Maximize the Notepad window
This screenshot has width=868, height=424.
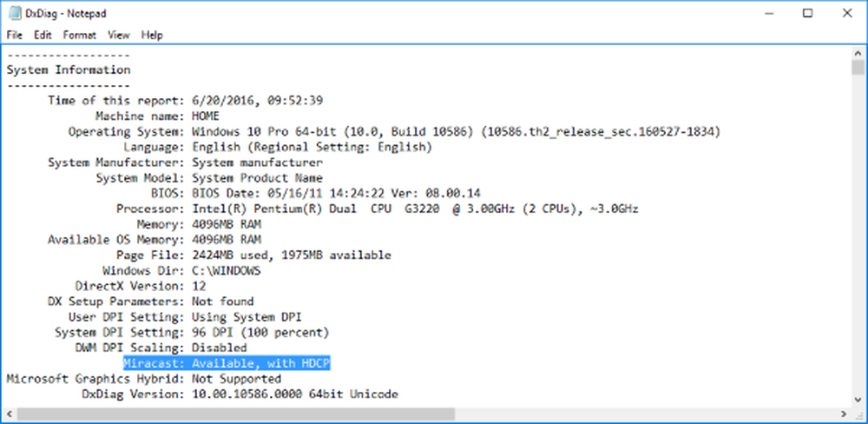pos(807,13)
